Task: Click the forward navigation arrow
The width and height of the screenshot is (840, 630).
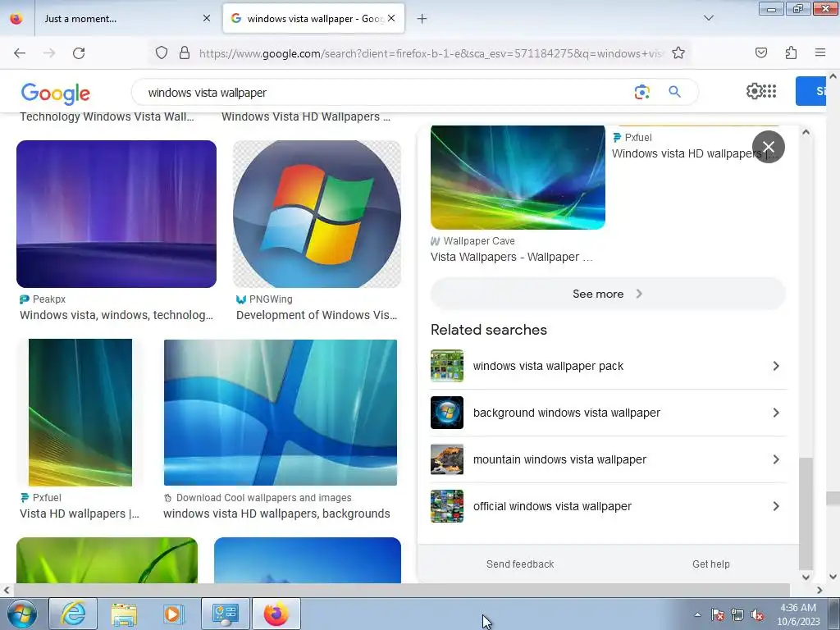Action: [x=49, y=53]
